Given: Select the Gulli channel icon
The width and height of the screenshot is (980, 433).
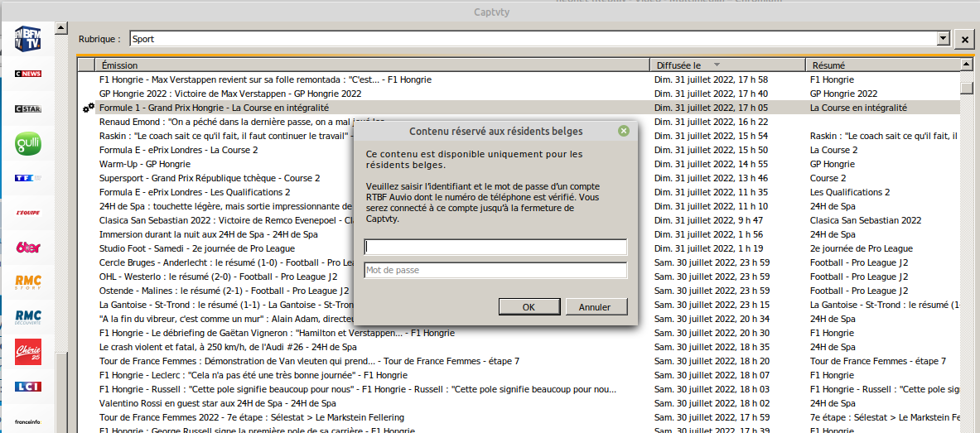Looking at the screenshot, I should [27, 143].
